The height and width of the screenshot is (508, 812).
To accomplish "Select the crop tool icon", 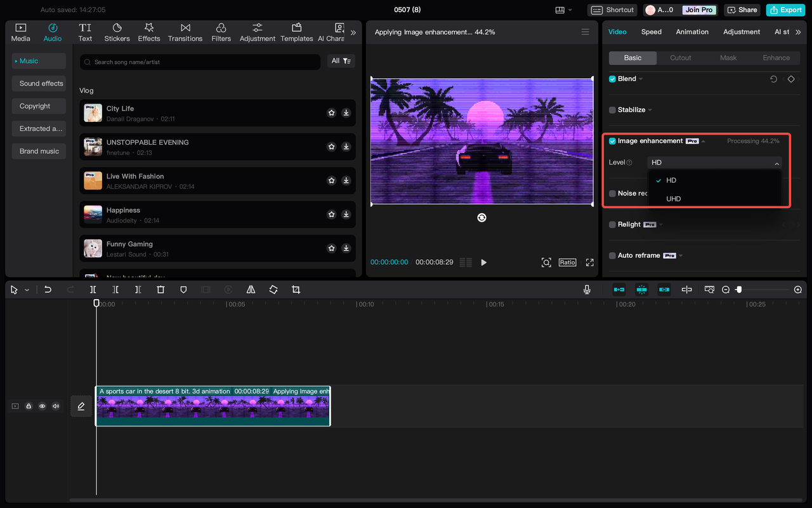I will coord(296,290).
